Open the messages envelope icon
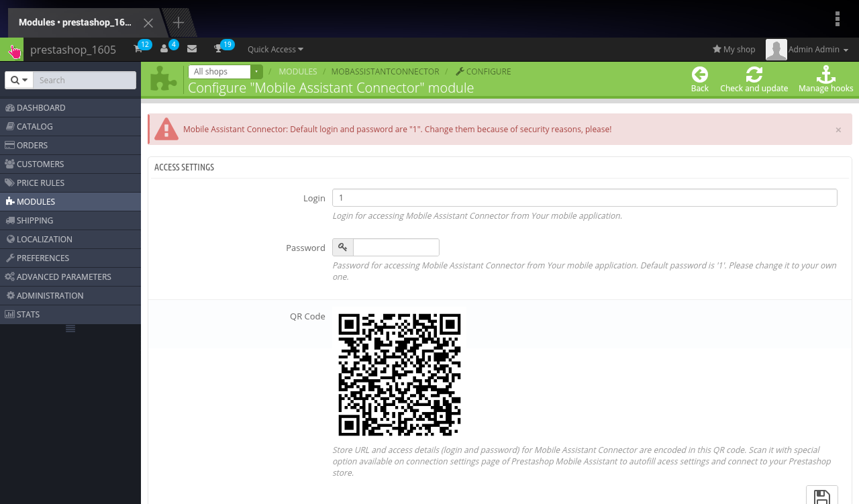The width and height of the screenshot is (859, 504). click(192, 49)
